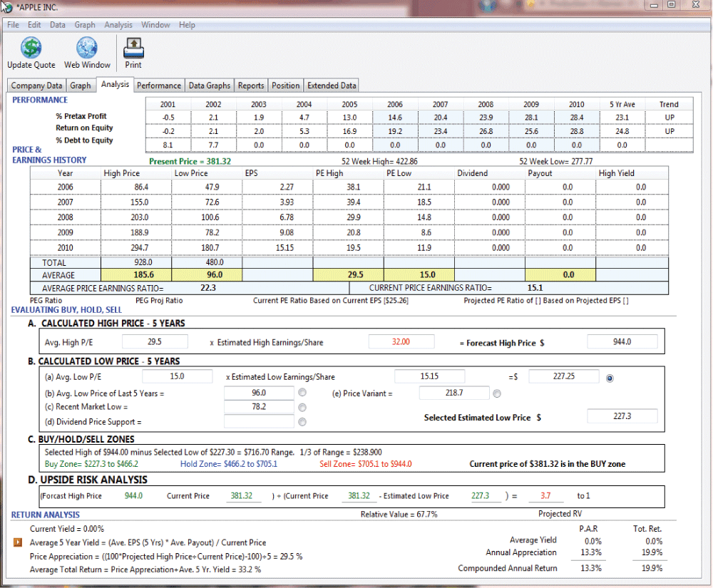The width and height of the screenshot is (713, 588).
Task: Choose the Recent Market Low radio button
Action: point(302,407)
